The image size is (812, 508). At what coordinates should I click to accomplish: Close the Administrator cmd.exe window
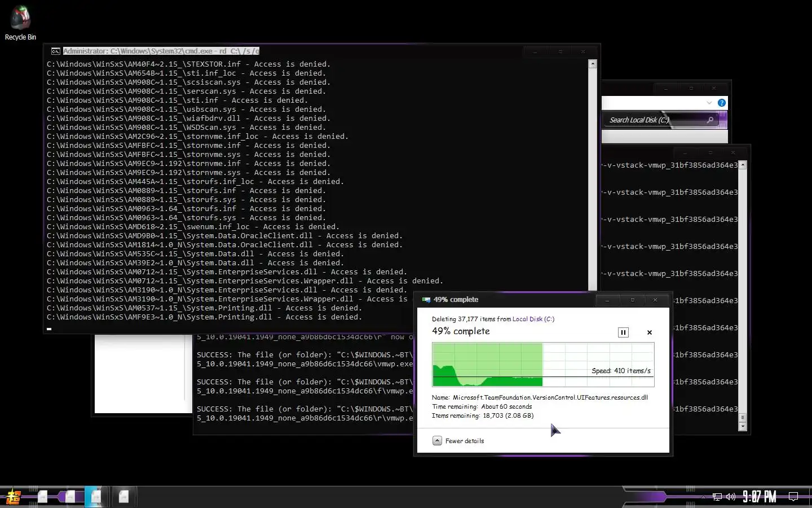coord(583,51)
